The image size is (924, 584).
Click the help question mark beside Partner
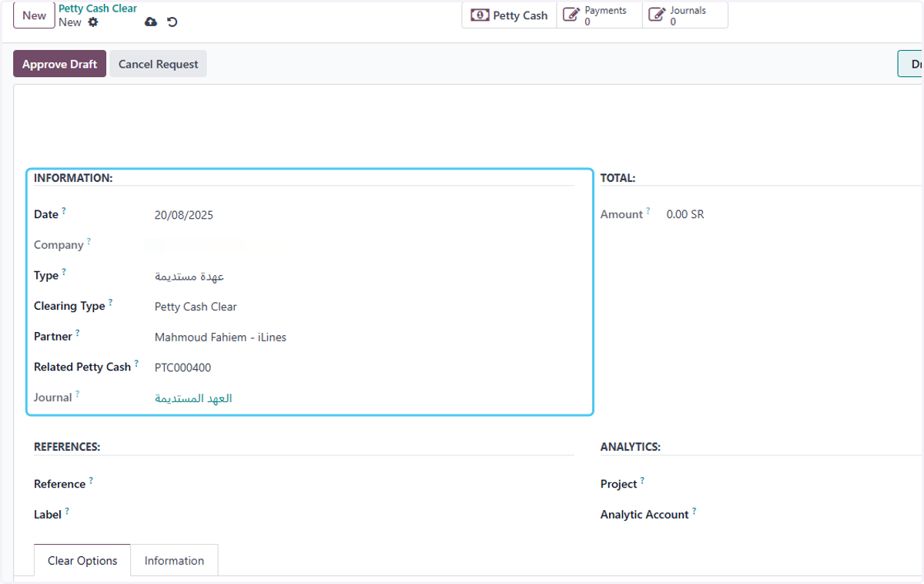[x=78, y=333]
